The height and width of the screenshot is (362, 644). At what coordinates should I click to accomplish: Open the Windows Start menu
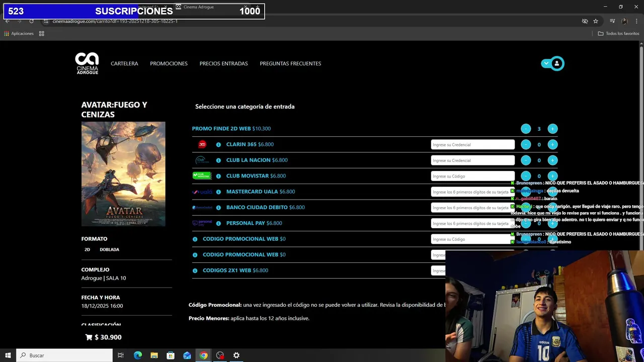8,355
